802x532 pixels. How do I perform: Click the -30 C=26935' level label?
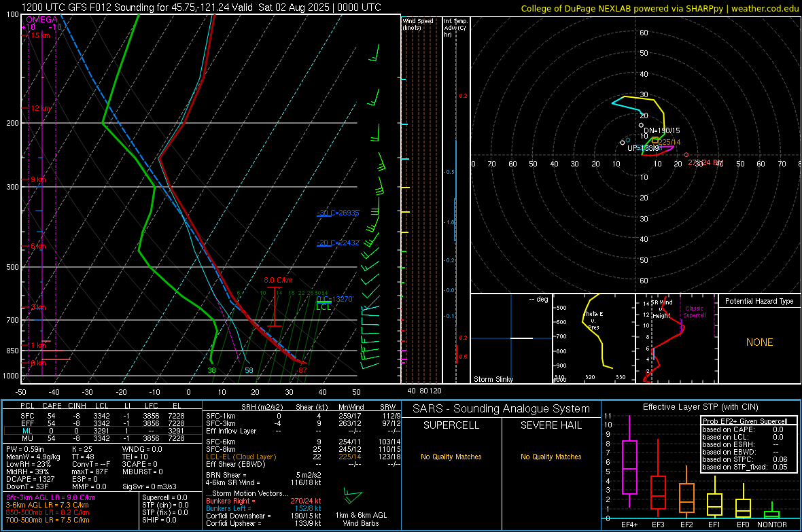(x=338, y=213)
